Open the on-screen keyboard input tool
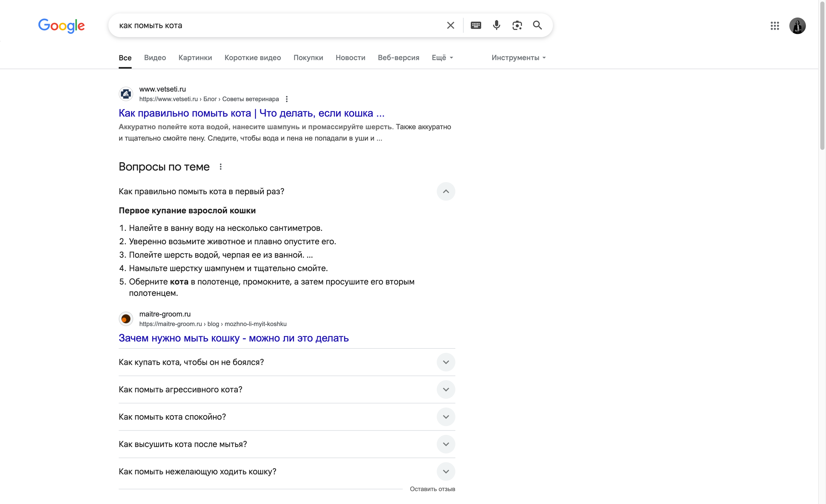 (x=476, y=26)
